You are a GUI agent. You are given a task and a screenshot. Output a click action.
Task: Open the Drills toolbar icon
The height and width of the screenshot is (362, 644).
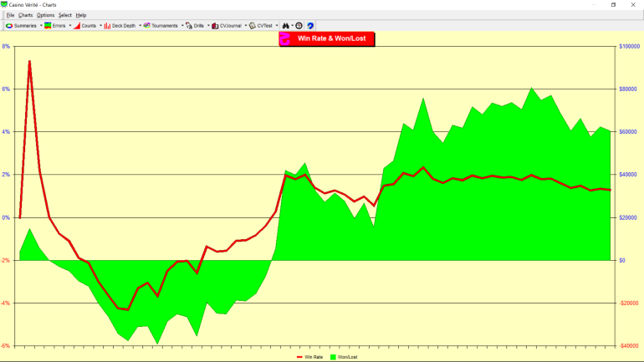(x=189, y=26)
